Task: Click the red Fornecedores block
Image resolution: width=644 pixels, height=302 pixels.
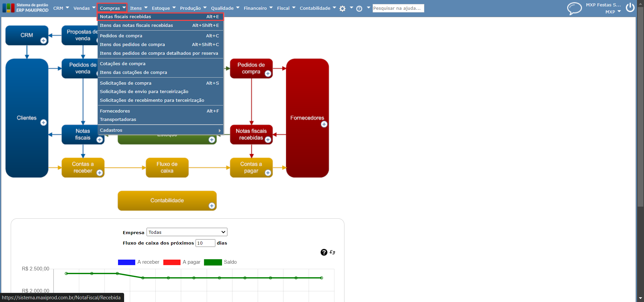Action: [x=307, y=118]
